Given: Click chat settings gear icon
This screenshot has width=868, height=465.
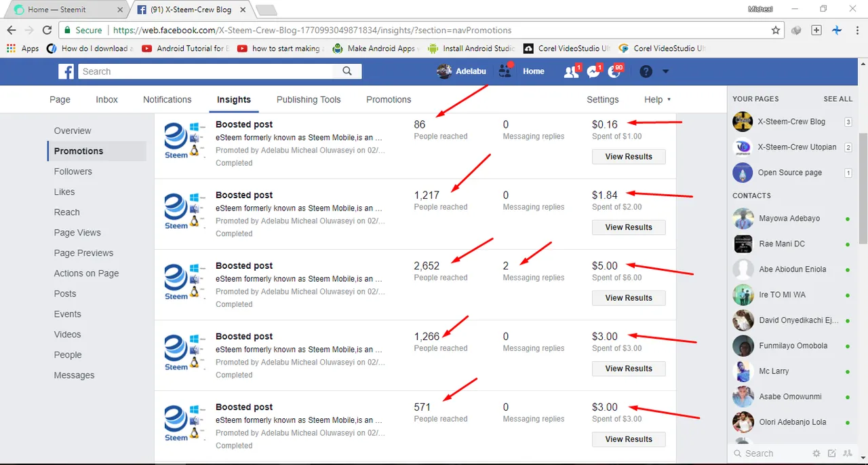Looking at the screenshot, I should 816,453.
